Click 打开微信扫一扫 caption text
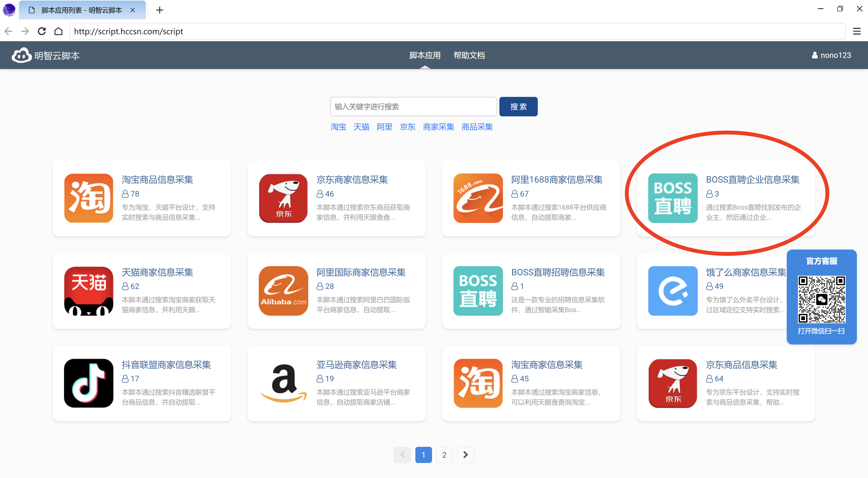The height and width of the screenshot is (478, 868). click(821, 331)
